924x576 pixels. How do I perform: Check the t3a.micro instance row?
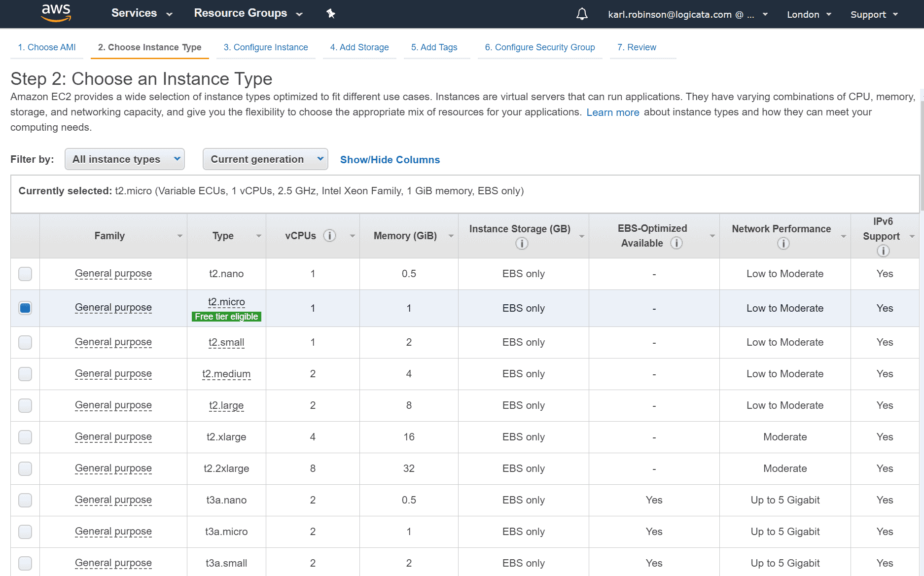click(x=25, y=532)
